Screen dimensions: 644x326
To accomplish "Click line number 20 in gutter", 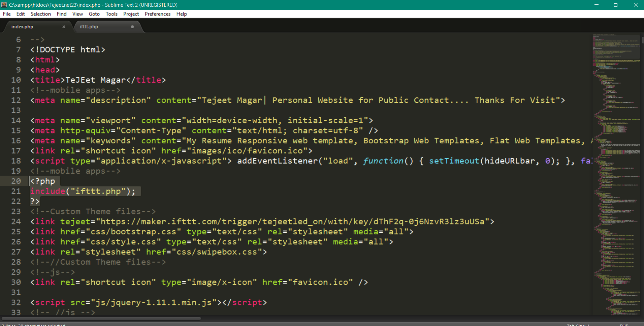I will (16, 181).
